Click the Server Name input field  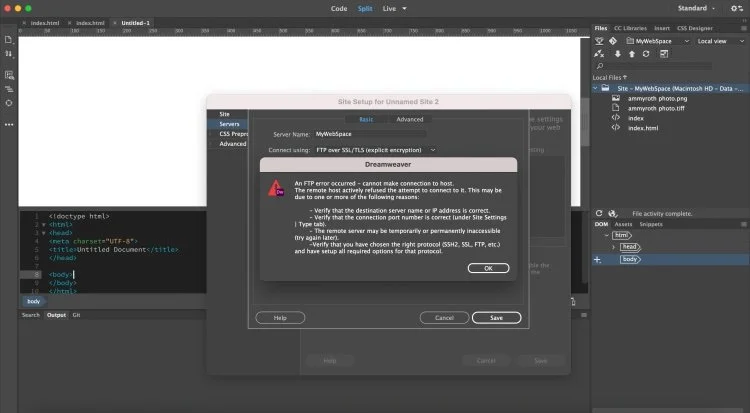(x=370, y=134)
